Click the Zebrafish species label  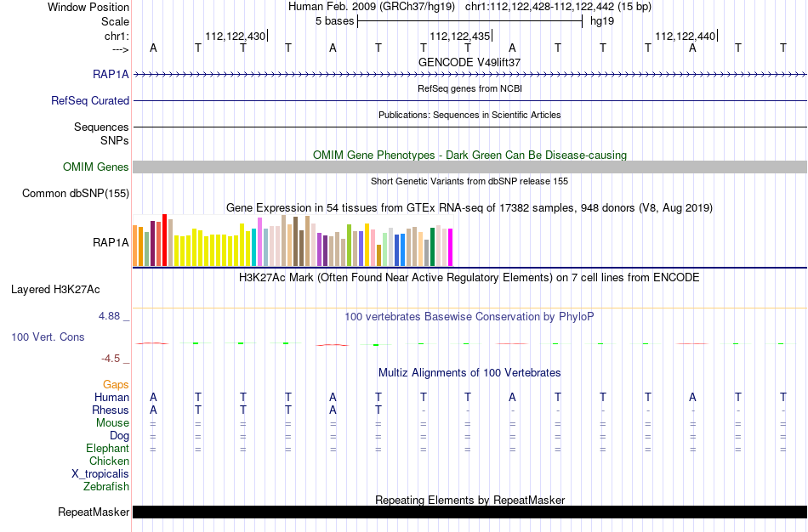(106, 486)
